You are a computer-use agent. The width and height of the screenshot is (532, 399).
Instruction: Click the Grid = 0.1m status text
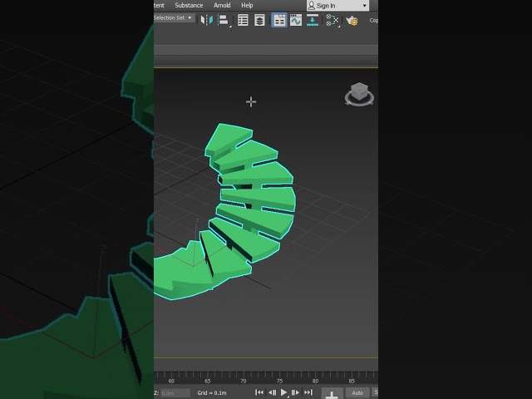click(212, 393)
